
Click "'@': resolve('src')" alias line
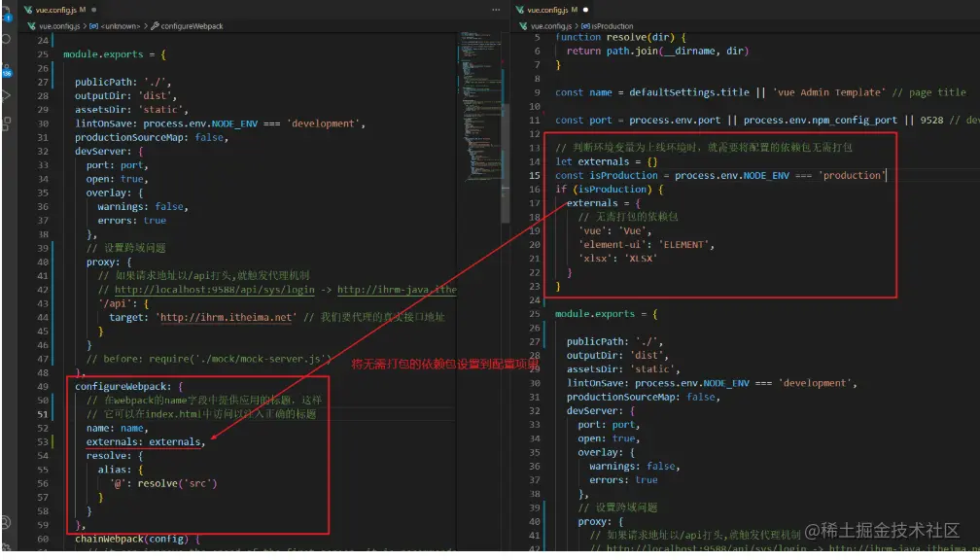click(163, 483)
